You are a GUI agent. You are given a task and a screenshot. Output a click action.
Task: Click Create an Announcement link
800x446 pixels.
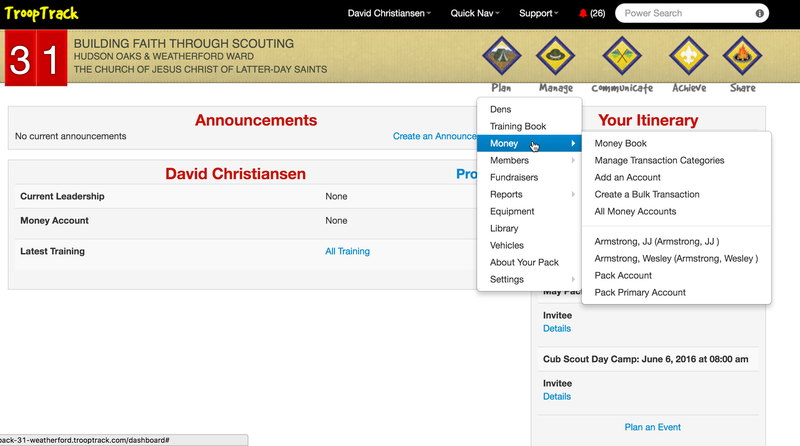pyautogui.click(x=434, y=136)
